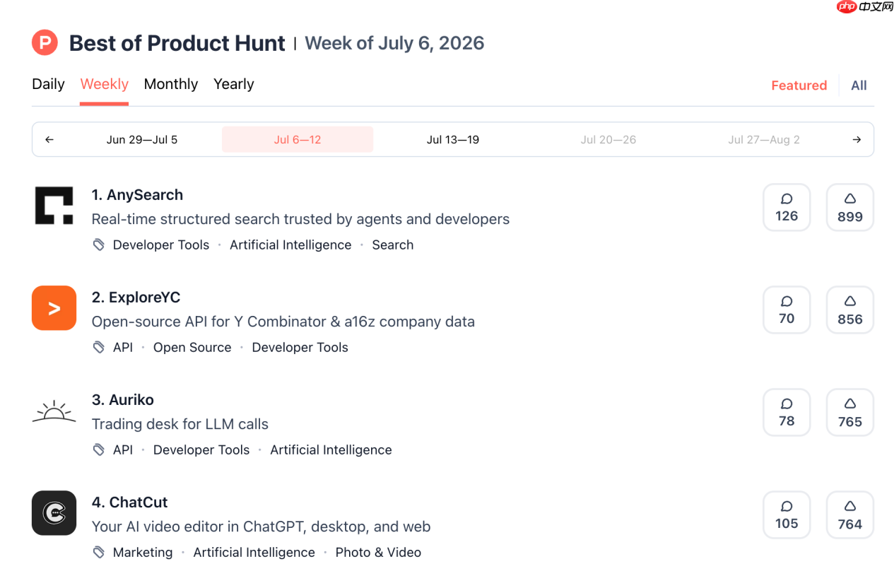Open Marketing tag under ChatCut
The image size is (894, 588).
143,553
